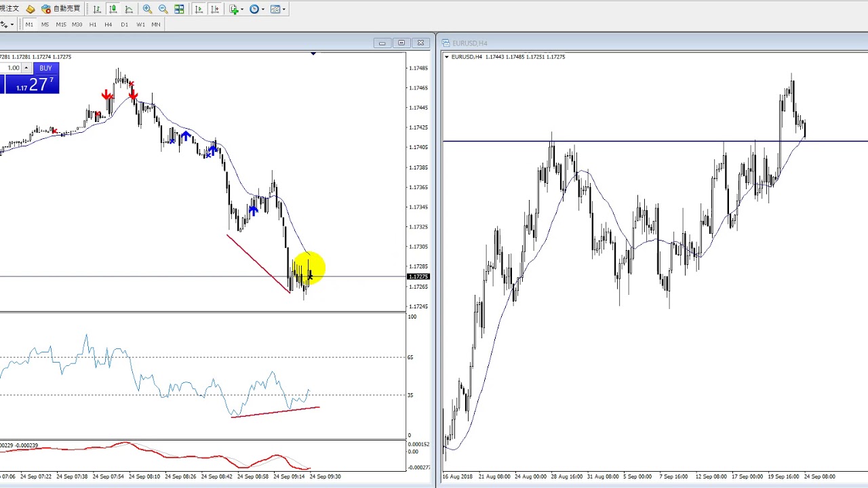This screenshot has width=868, height=488.
Task: Toggle chart shift from right edge
Action: pos(214,9)
